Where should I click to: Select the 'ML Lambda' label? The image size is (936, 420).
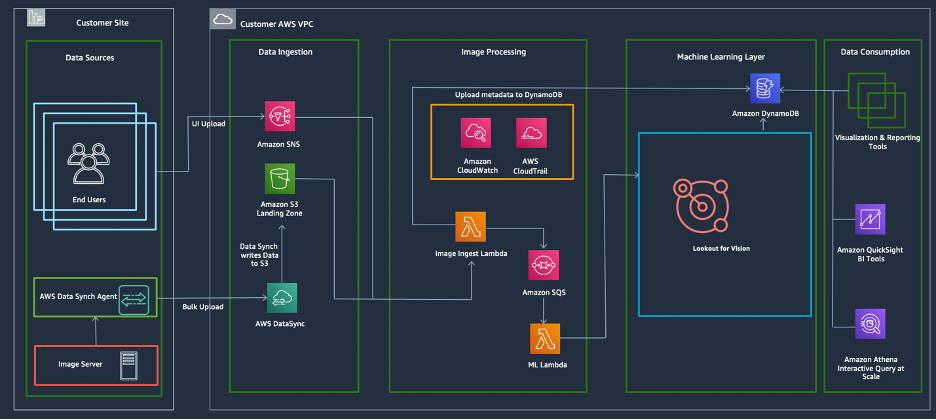tap(545, 365)
